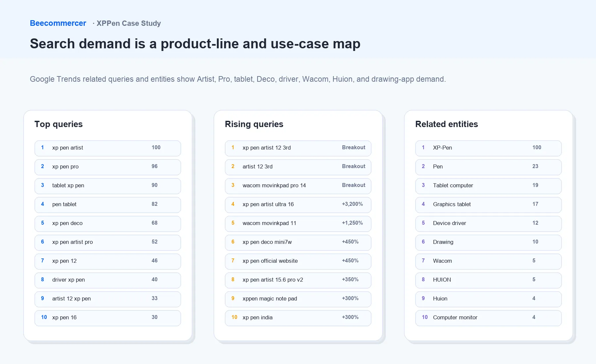The height and width of the screenshot is (364, 596).
Task: Select 'xp pen artist 15.6 pro v2' row
Action: coord(298,280)
